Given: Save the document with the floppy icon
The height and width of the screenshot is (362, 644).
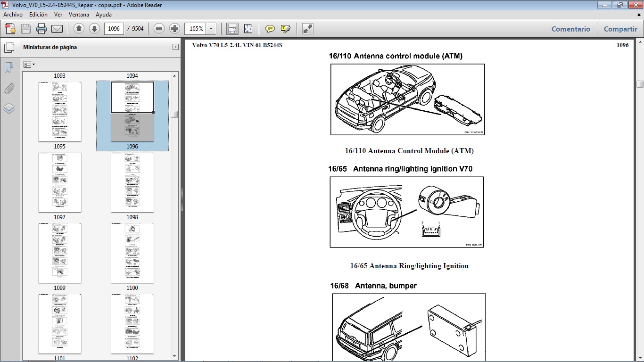Looking at the screenshot, I should (x=26, y=29).
